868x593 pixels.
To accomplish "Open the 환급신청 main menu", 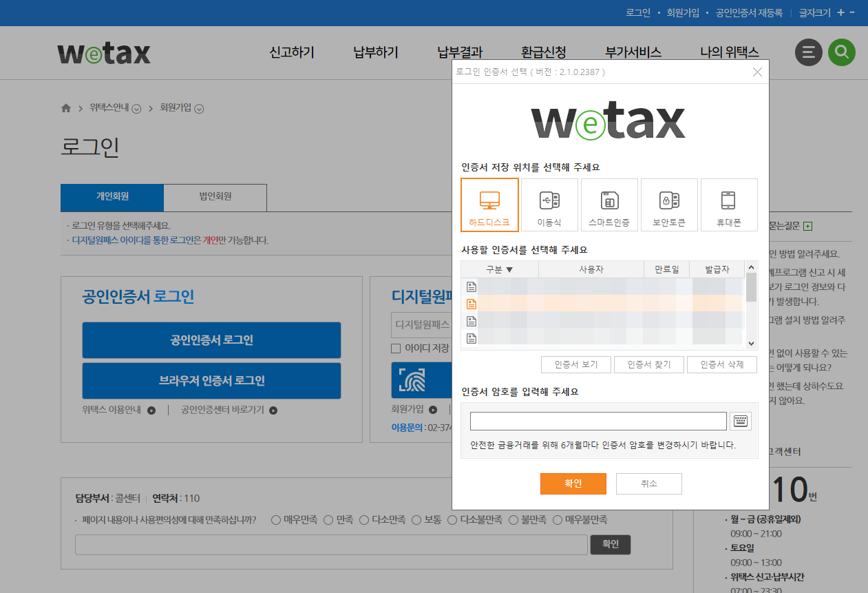I will pyautogui.click(x=544, y=52).
